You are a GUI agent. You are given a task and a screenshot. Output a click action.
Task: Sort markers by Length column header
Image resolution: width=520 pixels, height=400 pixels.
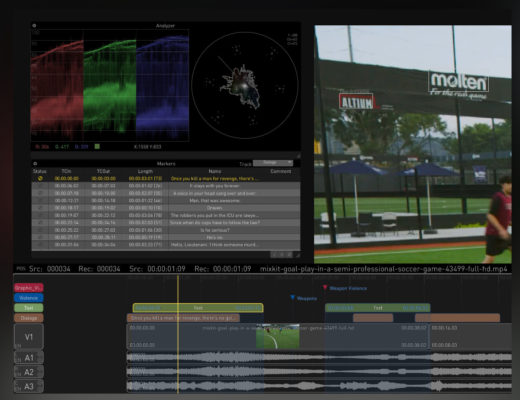click(x=145, y=171)
